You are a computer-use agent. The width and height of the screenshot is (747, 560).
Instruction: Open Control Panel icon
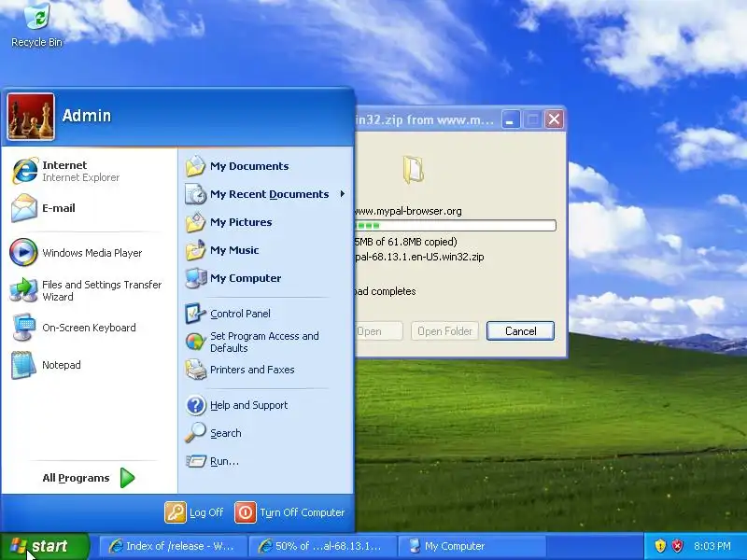click(195, 314)
